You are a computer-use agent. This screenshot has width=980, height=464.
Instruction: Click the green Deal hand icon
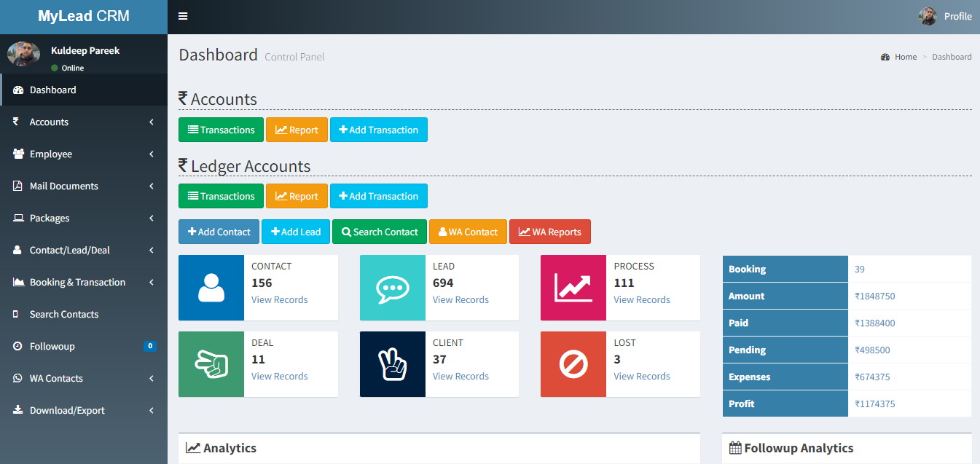(211, 364)
